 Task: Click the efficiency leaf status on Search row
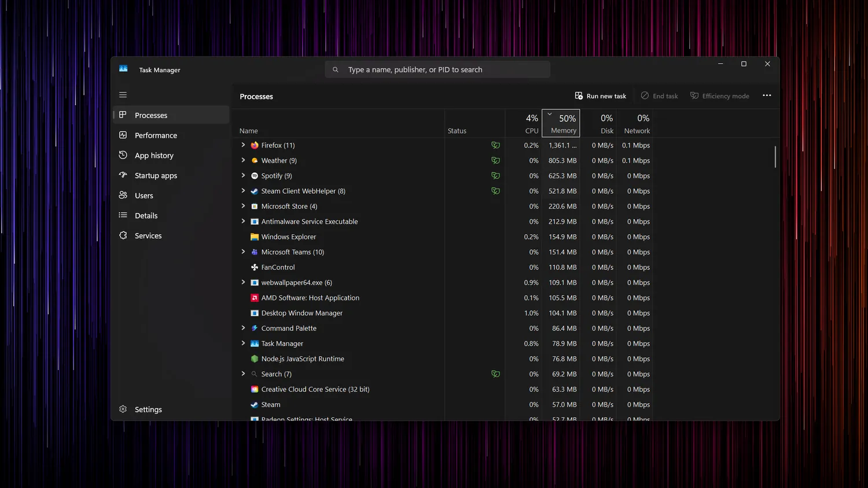(495, 374)
